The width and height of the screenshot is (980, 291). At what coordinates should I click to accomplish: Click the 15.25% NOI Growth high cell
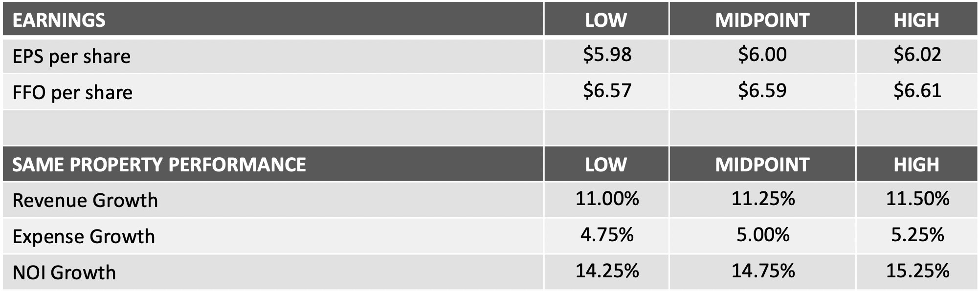917,271
